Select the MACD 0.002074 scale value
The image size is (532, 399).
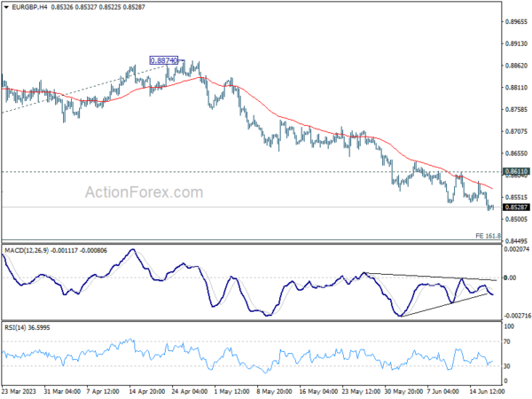click(x=517, y=249)
